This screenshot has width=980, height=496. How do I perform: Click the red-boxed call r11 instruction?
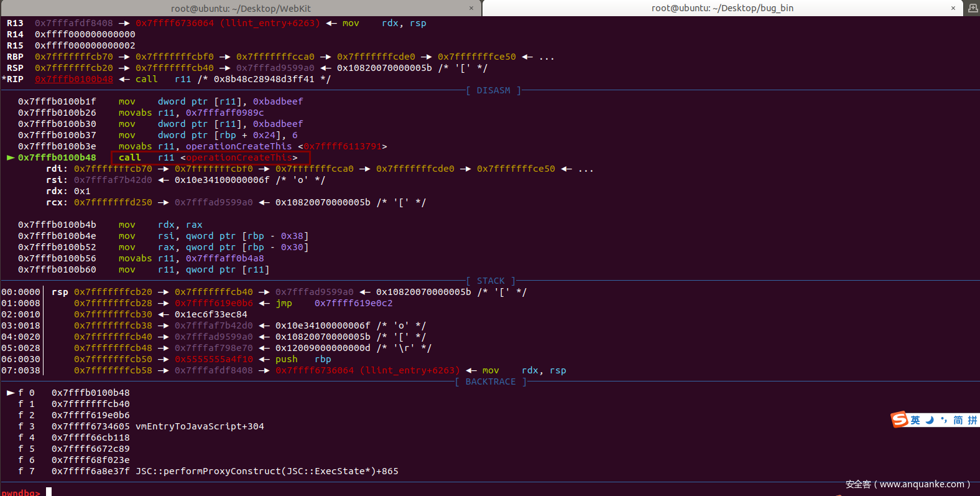coord(210,157)
